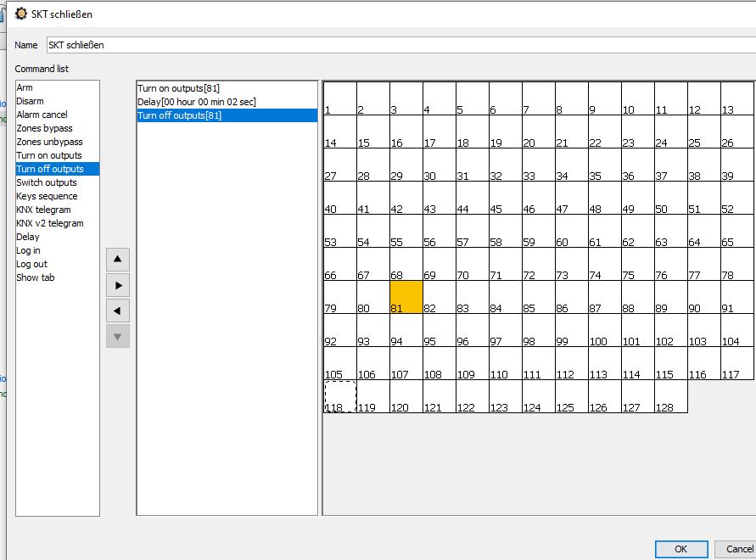
Task: Select KNX v2 telegram command
Action: tap(50, 223)
